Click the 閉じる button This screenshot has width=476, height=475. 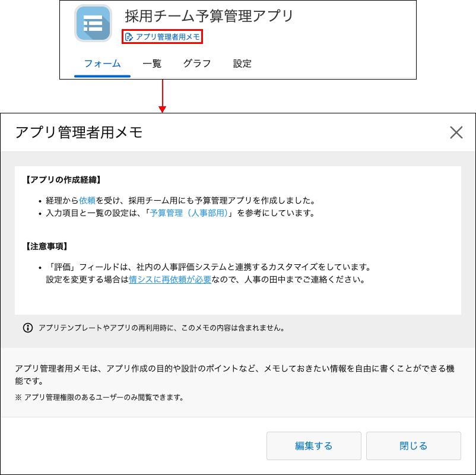pos(414,446)
